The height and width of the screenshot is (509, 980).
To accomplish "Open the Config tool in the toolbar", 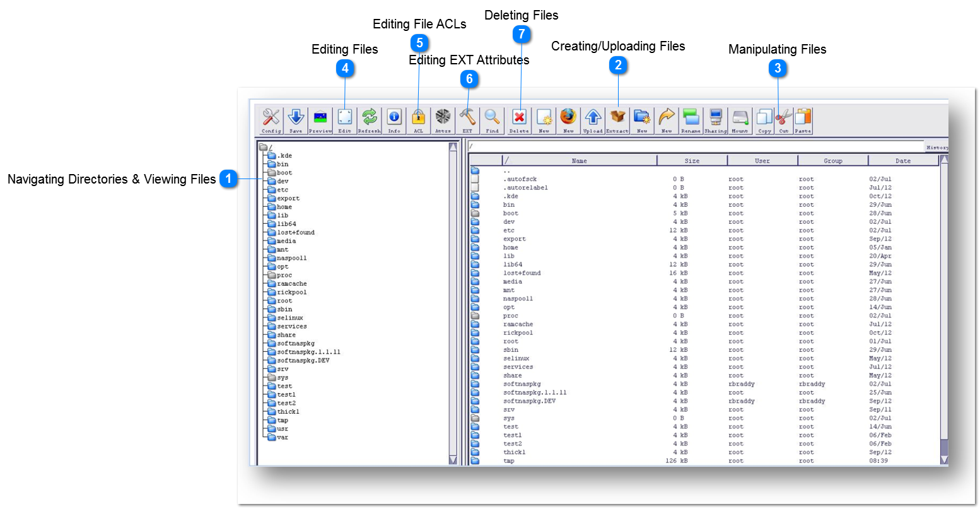I will (271, 120).
